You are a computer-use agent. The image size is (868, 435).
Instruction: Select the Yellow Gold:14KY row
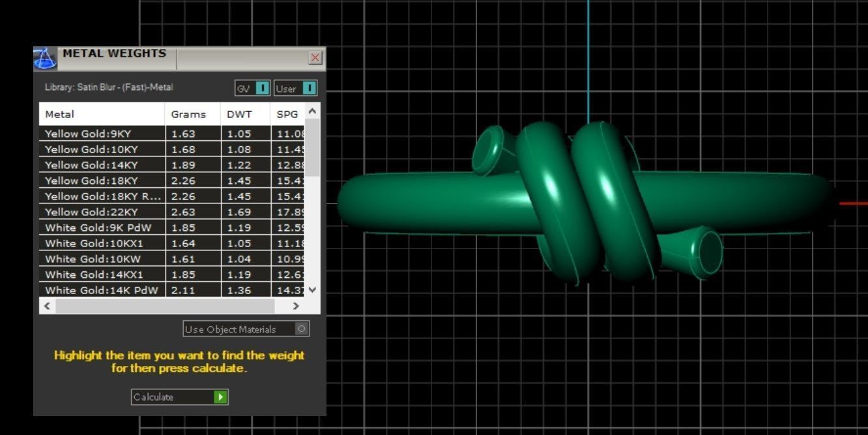click(172, 165)
